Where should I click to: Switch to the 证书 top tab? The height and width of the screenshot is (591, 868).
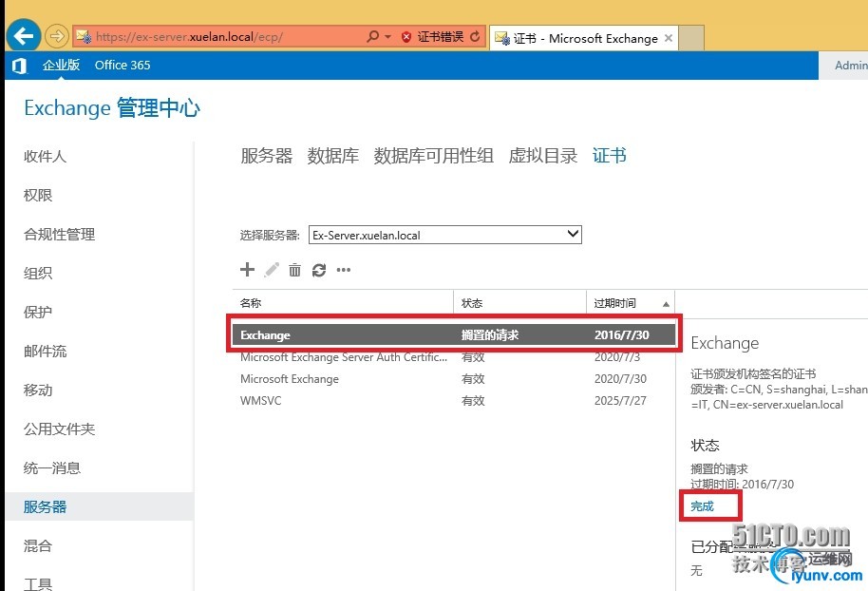(x=610, y=156)
